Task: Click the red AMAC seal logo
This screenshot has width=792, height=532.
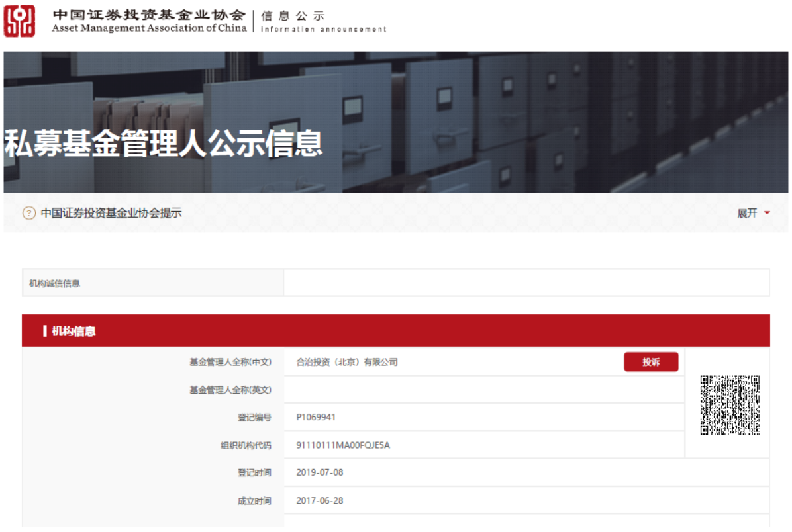Action: tap(19, 21)
